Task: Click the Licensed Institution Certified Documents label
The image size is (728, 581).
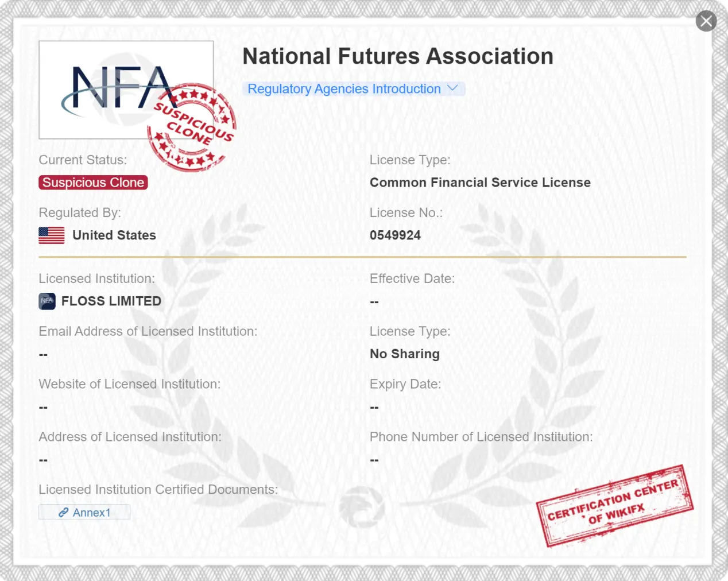Action: click(x=158, y=490)
